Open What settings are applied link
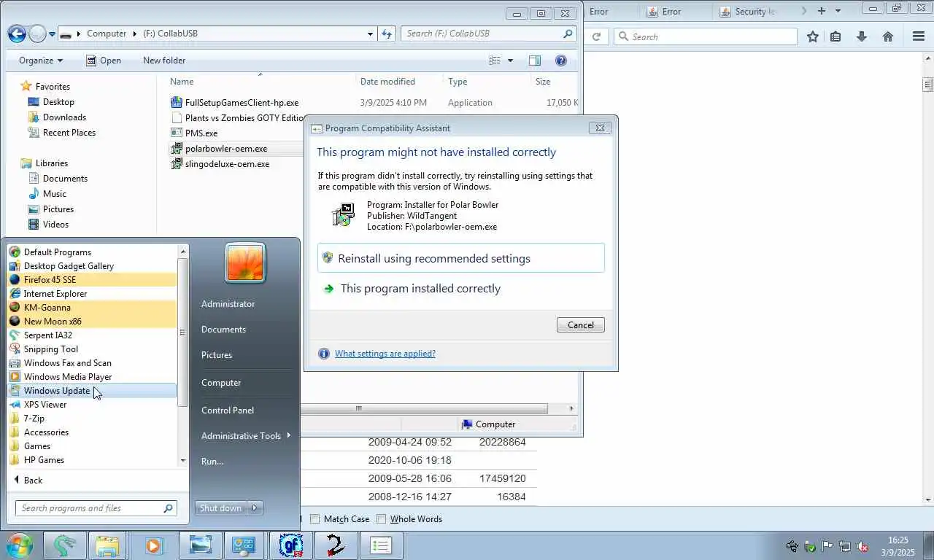Image resolution: width=934 pixels, height=560 pixels. coord(385,354)
